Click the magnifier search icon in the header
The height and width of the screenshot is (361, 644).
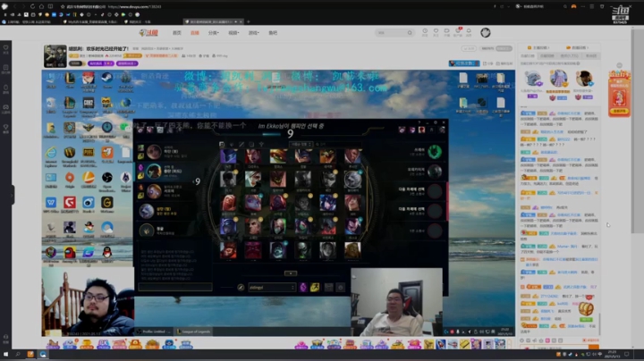[x=410, y=33]
